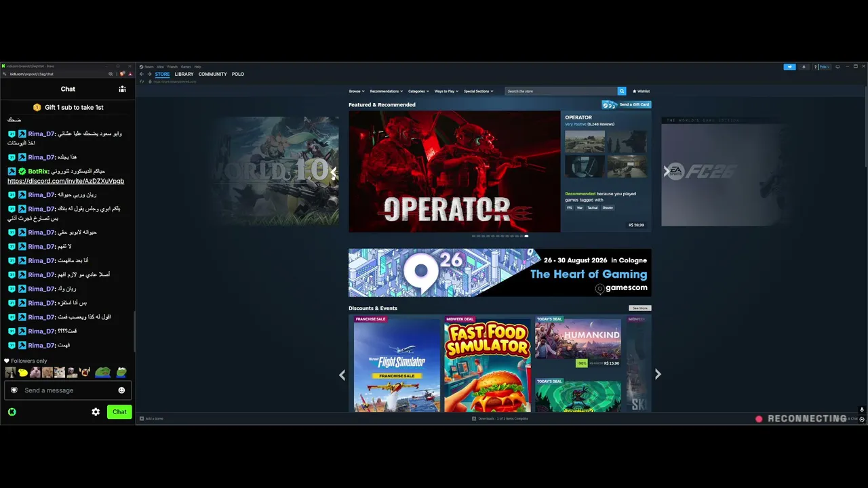Open Fast Food Simulator Midweek Deal card
Screen dimensions: 868x488
(488, 363)
